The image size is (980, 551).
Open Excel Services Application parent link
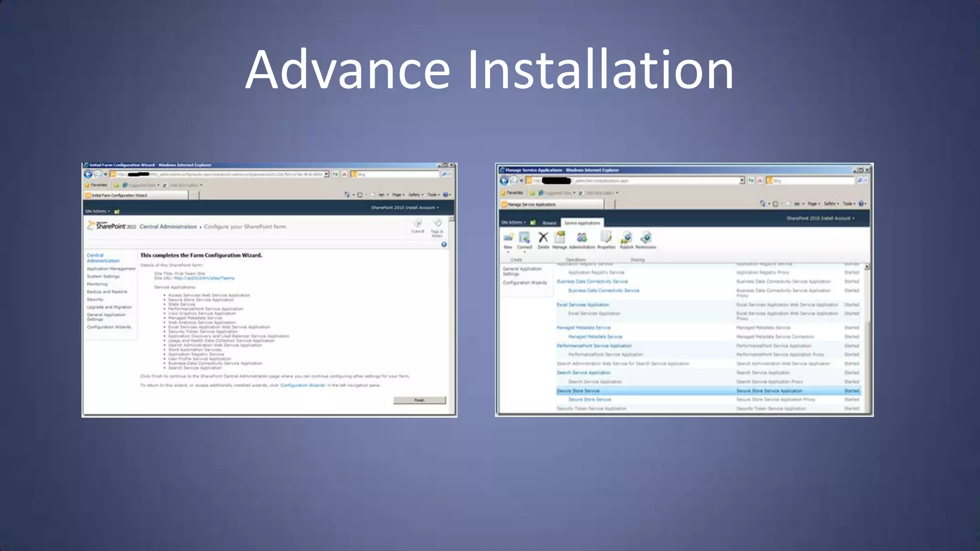point(583,305)
